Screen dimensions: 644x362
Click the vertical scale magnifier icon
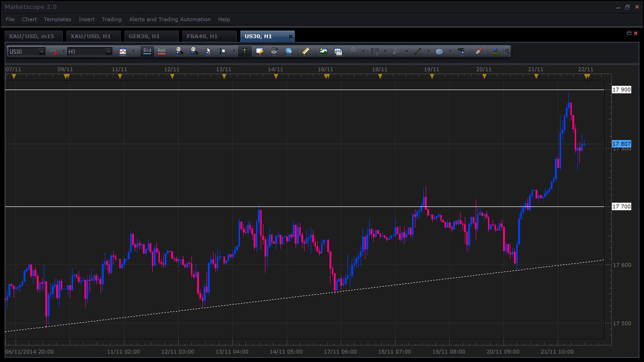(223, 51)
